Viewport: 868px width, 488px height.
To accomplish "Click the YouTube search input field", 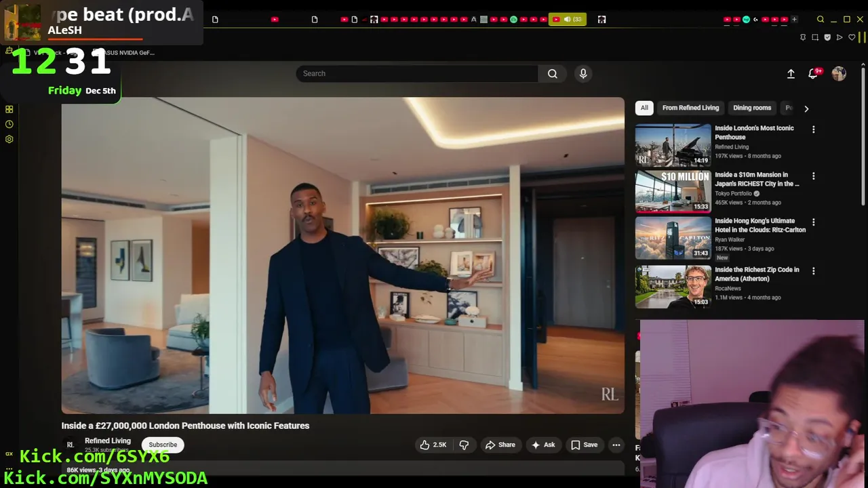I will click(x=417, y=74).
